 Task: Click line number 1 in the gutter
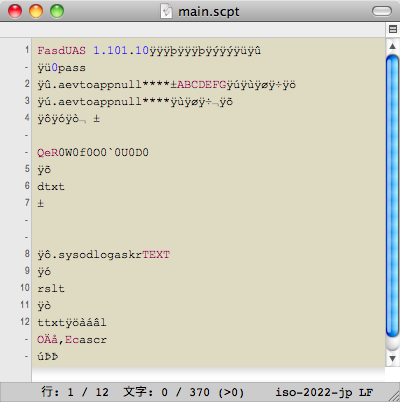[27, 50]
